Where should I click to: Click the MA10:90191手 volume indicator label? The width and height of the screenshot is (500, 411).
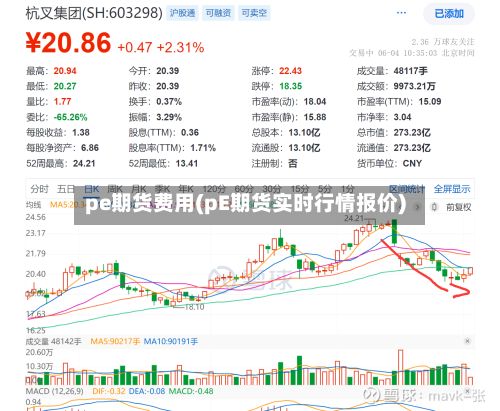[171, 341]
